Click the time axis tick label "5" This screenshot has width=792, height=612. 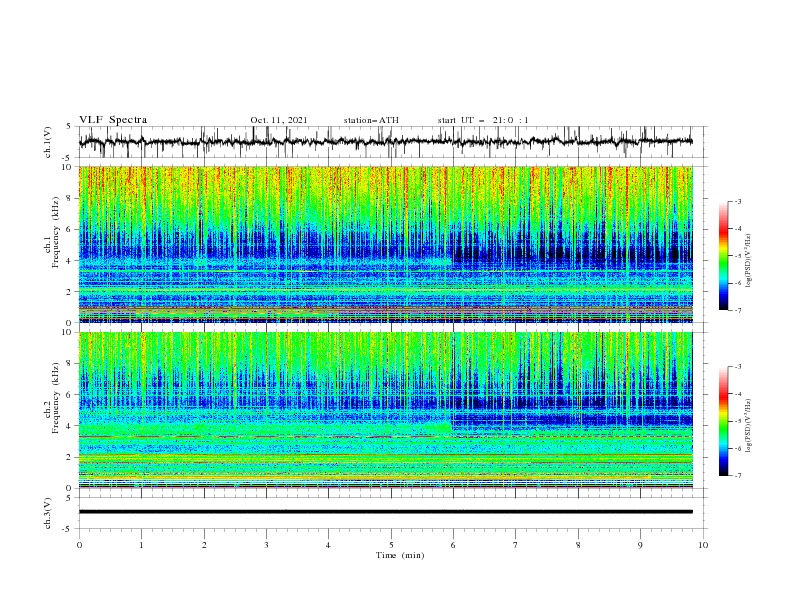[x=391, y=545]
